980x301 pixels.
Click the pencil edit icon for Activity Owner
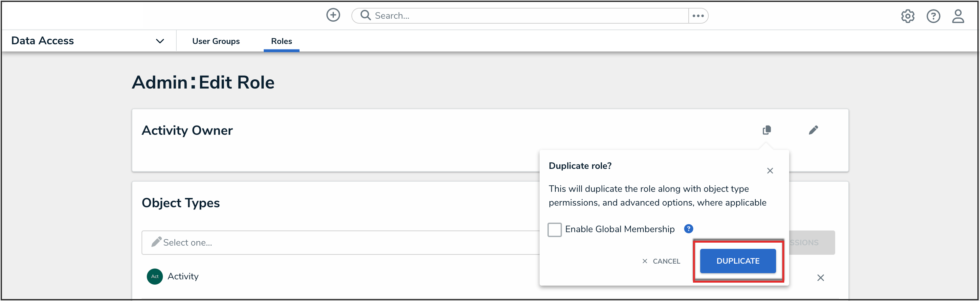(x=813, y=130)
